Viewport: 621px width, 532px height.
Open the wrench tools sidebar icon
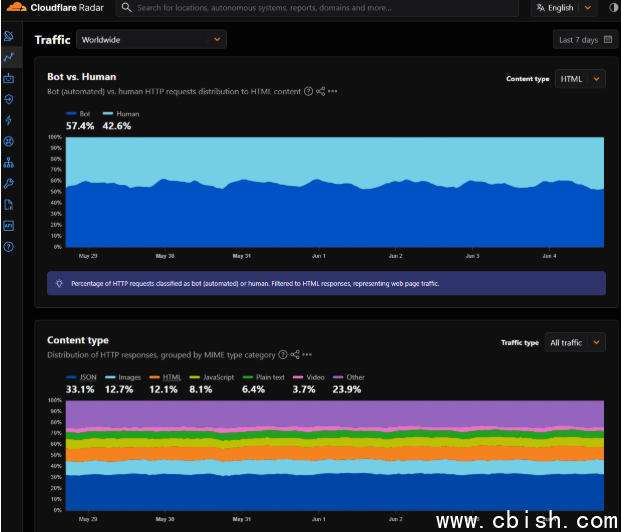(x=9, y=183)
